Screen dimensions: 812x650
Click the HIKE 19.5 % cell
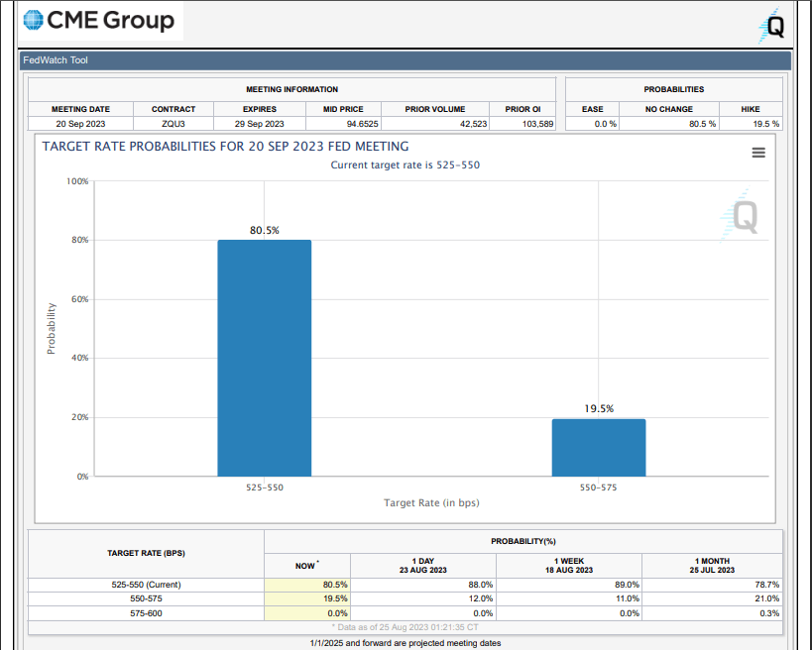[751, 124]
